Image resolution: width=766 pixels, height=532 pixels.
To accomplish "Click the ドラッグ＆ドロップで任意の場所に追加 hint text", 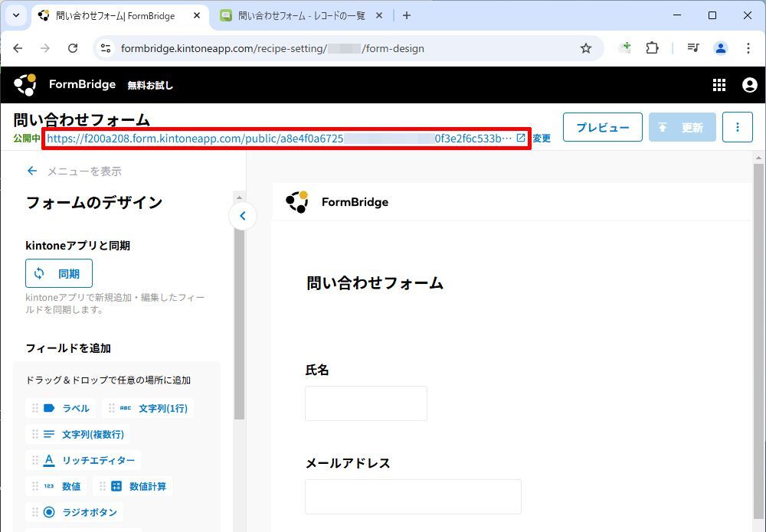I will (108, 380).
